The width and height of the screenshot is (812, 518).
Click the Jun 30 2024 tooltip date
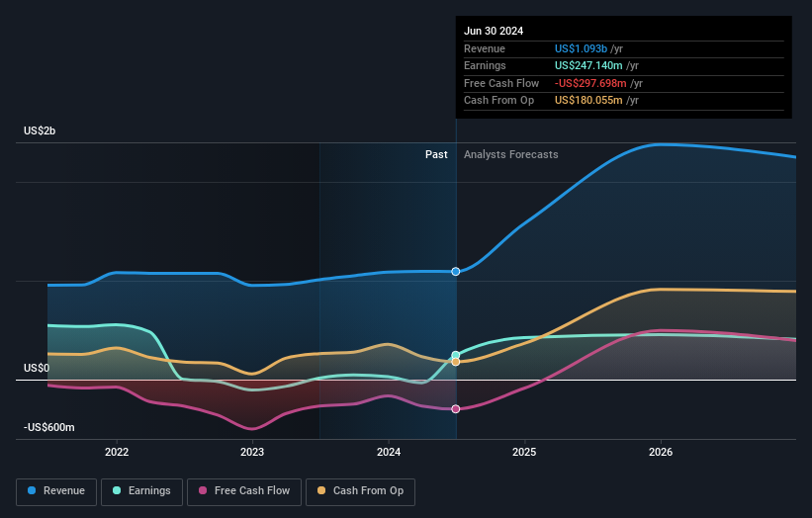click(494, 31)
